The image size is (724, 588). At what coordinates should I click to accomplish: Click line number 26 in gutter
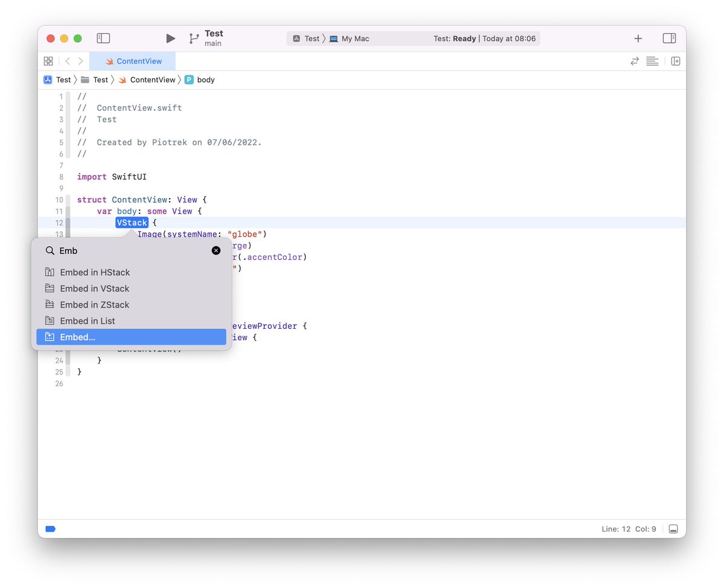[x=59, y=384]
